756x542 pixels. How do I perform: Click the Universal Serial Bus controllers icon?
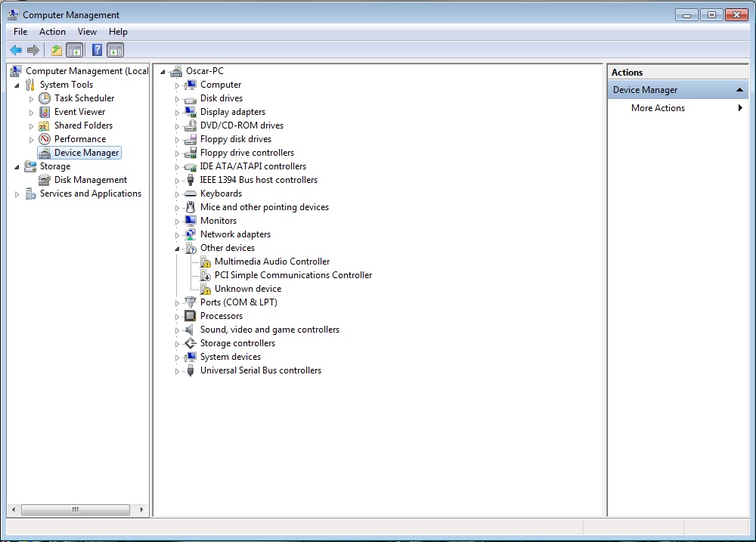191,370
